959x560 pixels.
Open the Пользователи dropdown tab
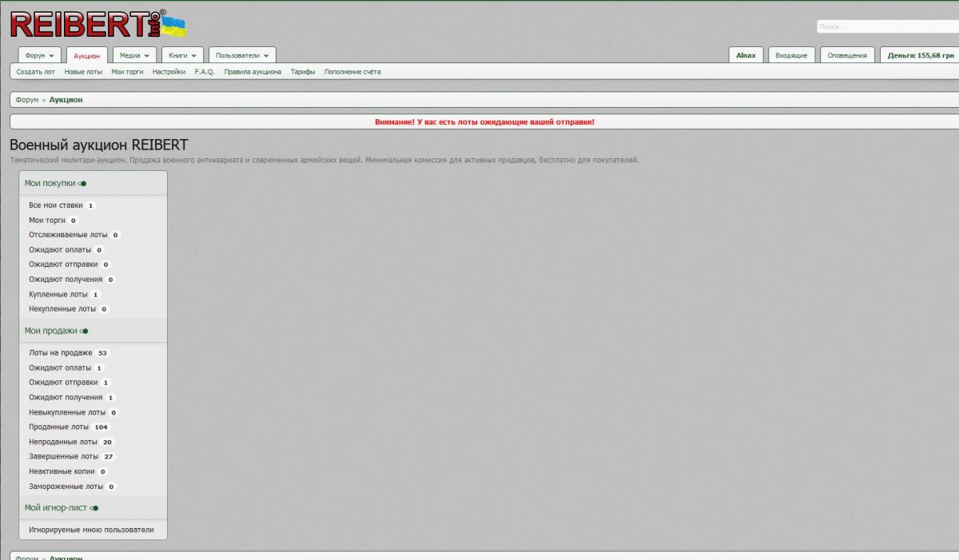point(242,56)
